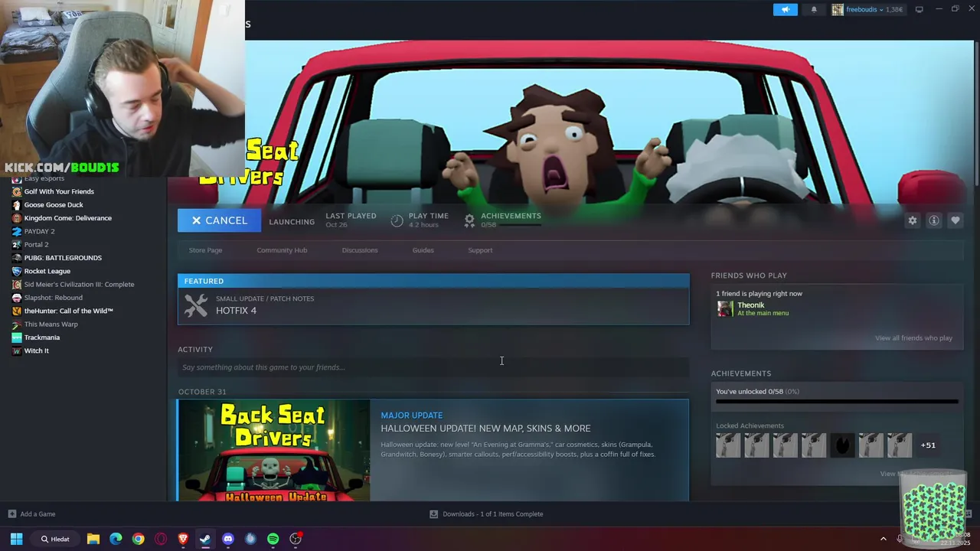The image size is (980, 551).
Task: Select Slapshot: Rebound in library
Action: click(53, 298)
